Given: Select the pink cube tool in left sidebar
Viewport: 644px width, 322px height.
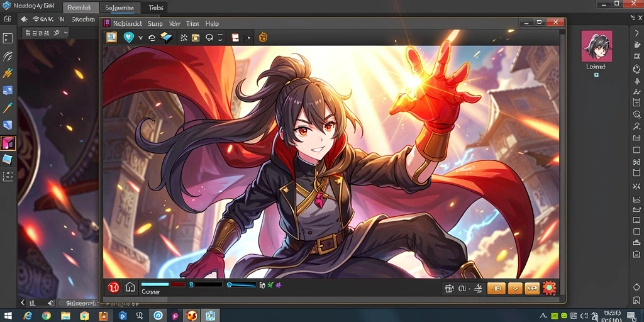Looking at the screenshot, I should [8, 143].
